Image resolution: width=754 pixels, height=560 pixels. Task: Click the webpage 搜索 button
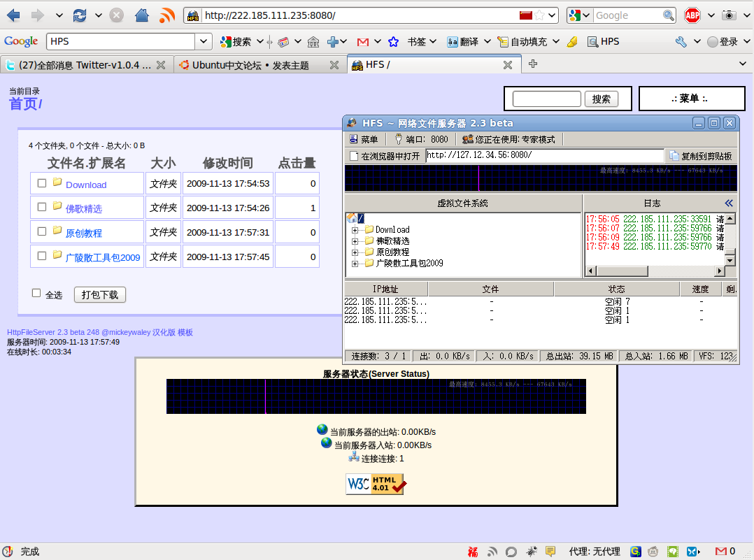coord(601,99)
